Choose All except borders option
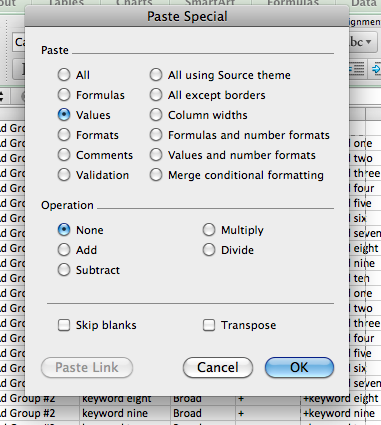 click(x=156, y=95)
